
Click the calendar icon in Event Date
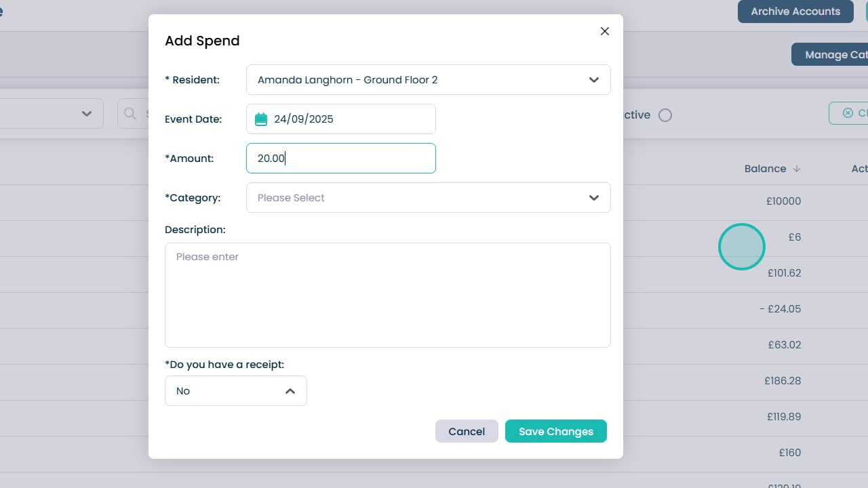coord(261,119)
